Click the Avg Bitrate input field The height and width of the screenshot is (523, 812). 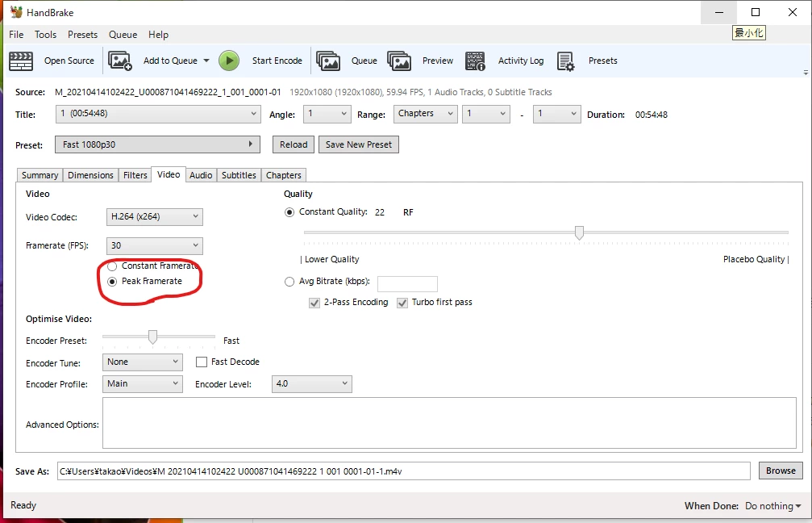click(407, 283)
